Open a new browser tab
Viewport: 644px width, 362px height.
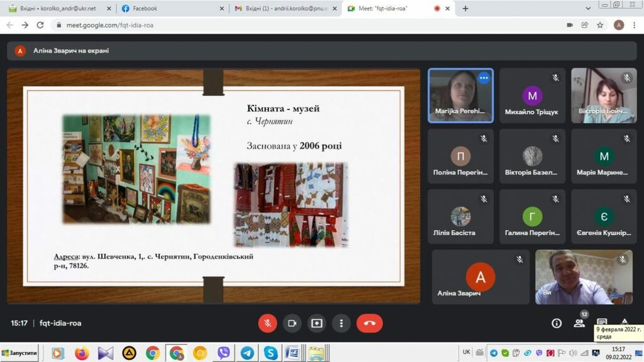(x=465, y=9)
